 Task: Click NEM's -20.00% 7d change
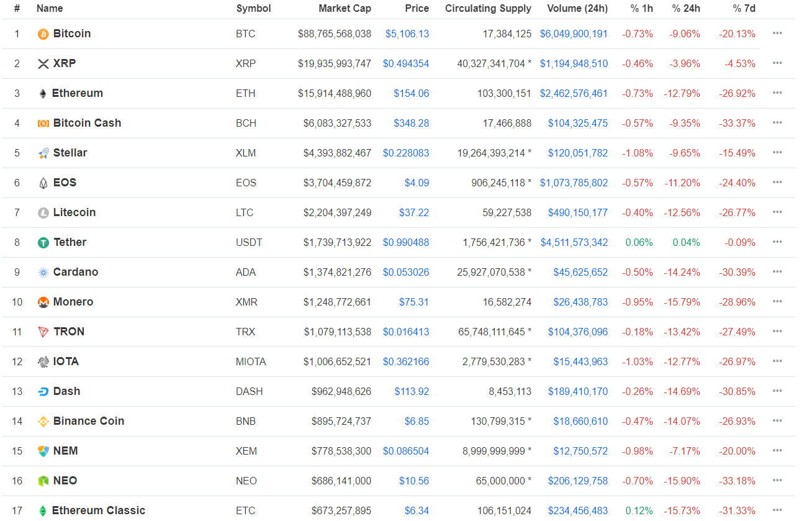coord(737,451)
